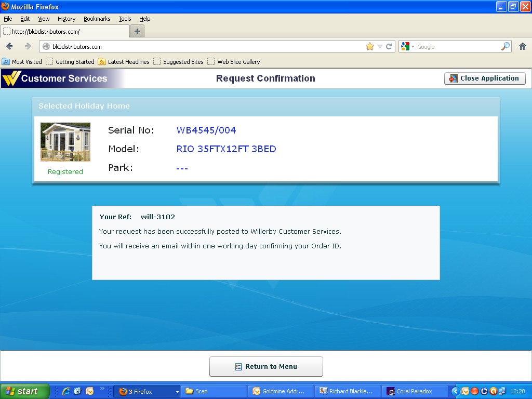The image size is (532, 399).
Task: Open the Latest Headlines feed bookmark
Action: click(124, 62)
